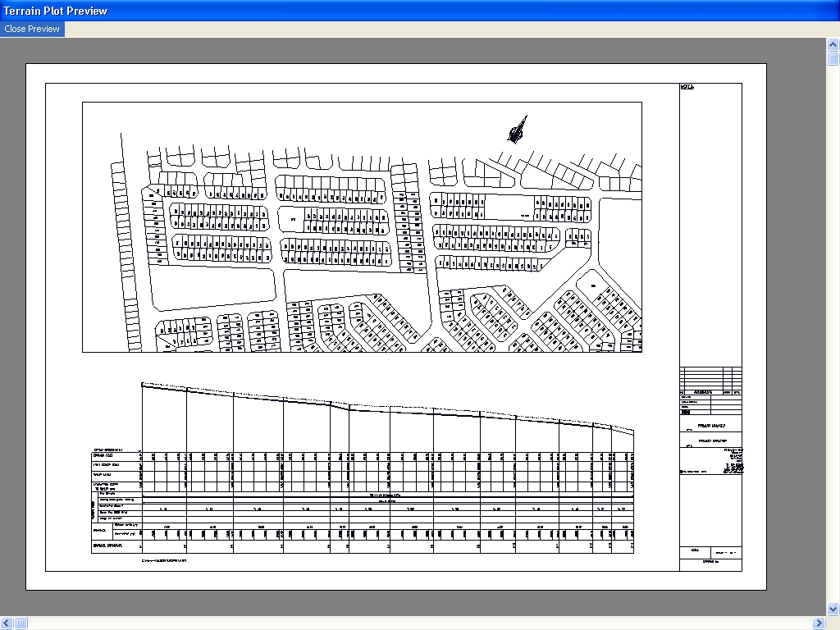Click the vertical scrollbar thumb

click(833, 58)
